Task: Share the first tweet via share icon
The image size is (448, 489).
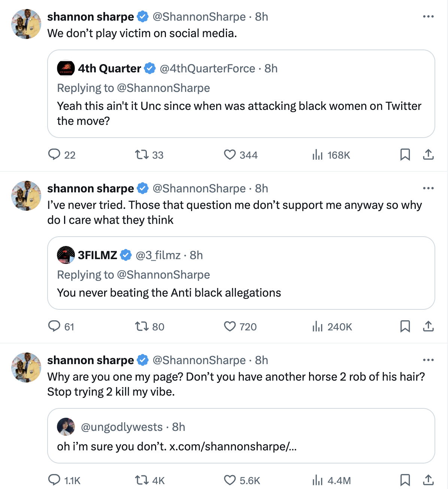Action: click(x=428, y=154)
